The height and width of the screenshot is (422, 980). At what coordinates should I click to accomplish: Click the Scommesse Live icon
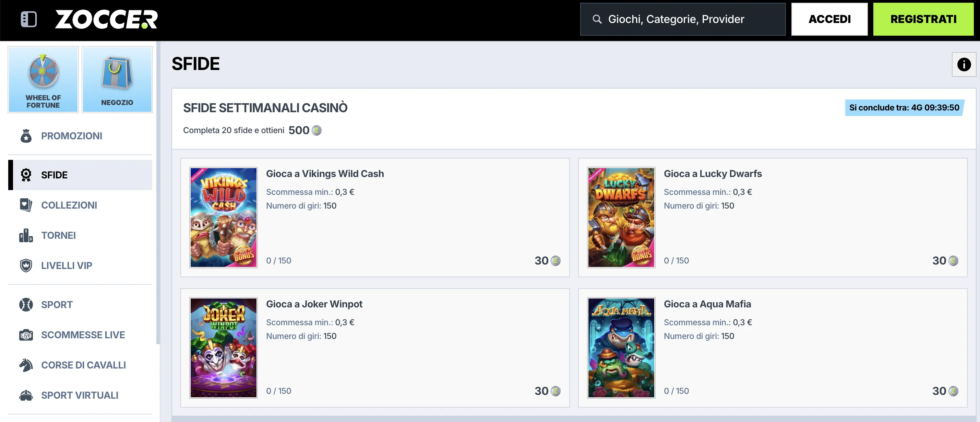pyautogui.click(x=26, y=335)
